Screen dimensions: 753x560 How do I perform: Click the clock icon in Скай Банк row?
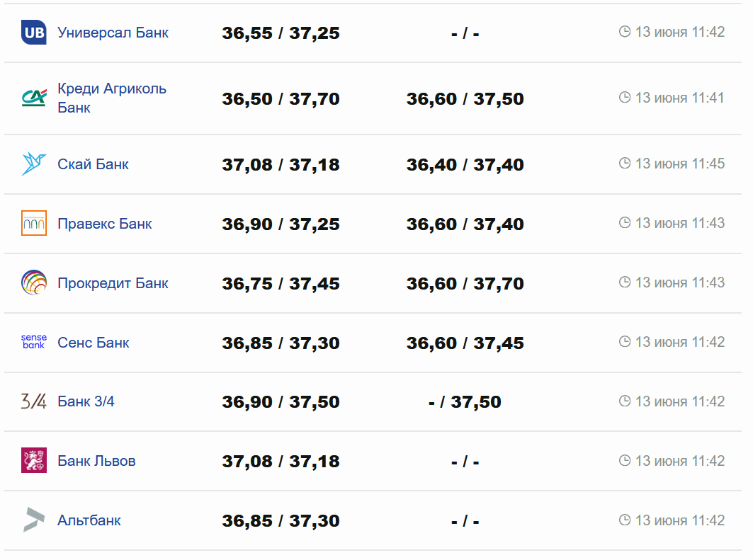(x=625, y=164)
